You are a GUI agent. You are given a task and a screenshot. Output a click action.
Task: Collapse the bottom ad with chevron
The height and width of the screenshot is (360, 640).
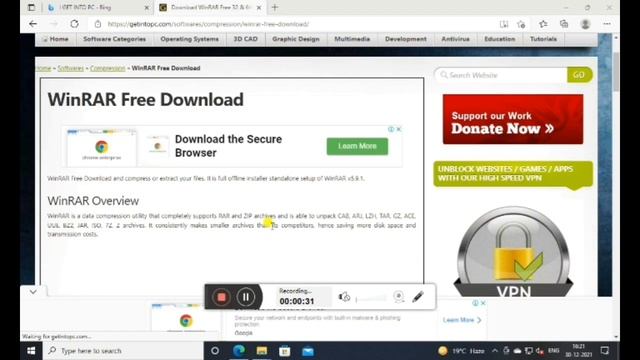pyautogui.click(x=33, y=292)
